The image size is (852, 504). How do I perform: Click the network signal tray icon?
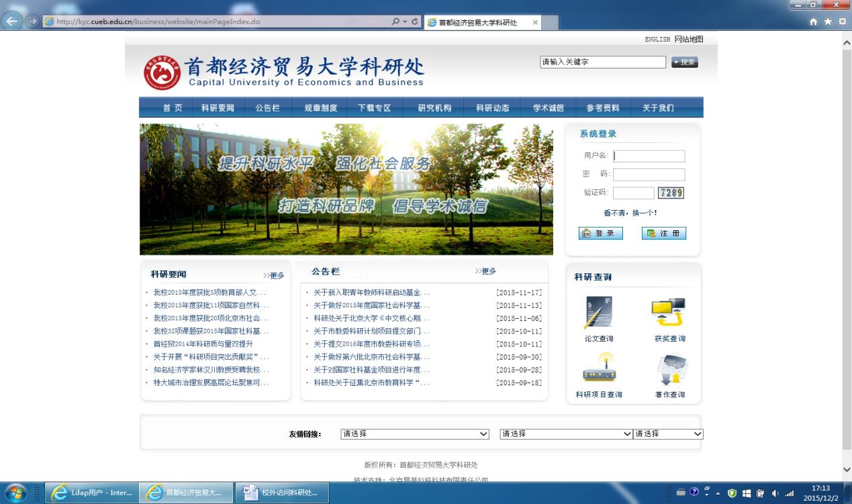click(788, 493)
